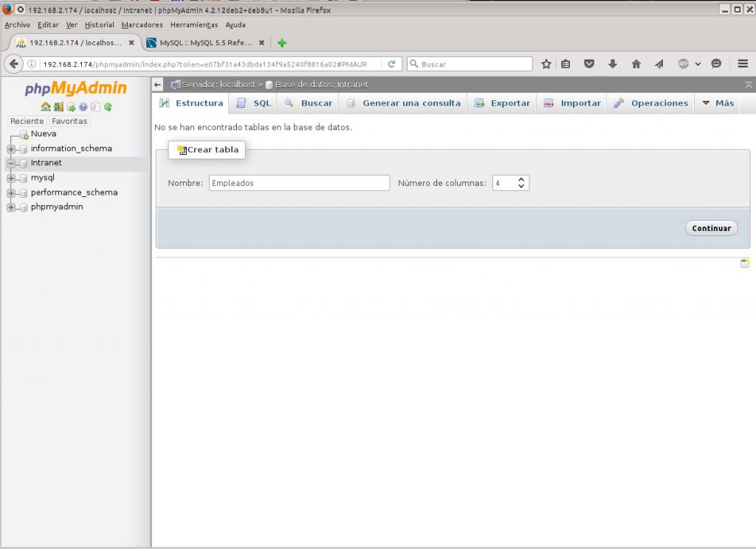Screen dimensions: 756x549
Task: Click the mysql database cylinder icon
Action: pyautogui.click(x=23, y=179)
